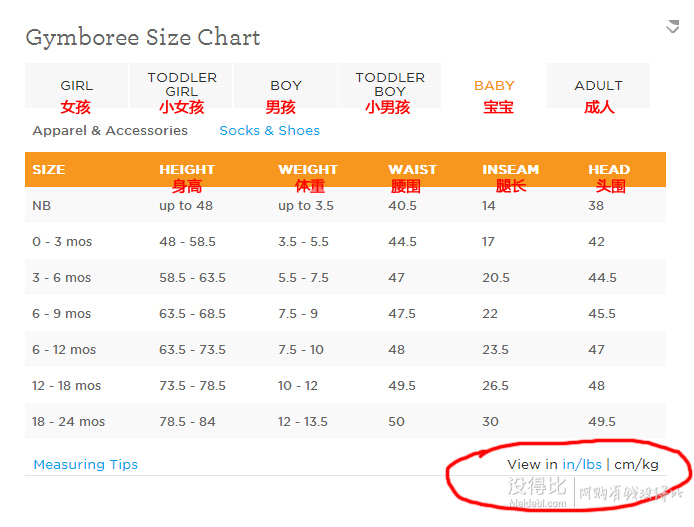
Task: Click the HEAD column header
Action: (609, 169)
